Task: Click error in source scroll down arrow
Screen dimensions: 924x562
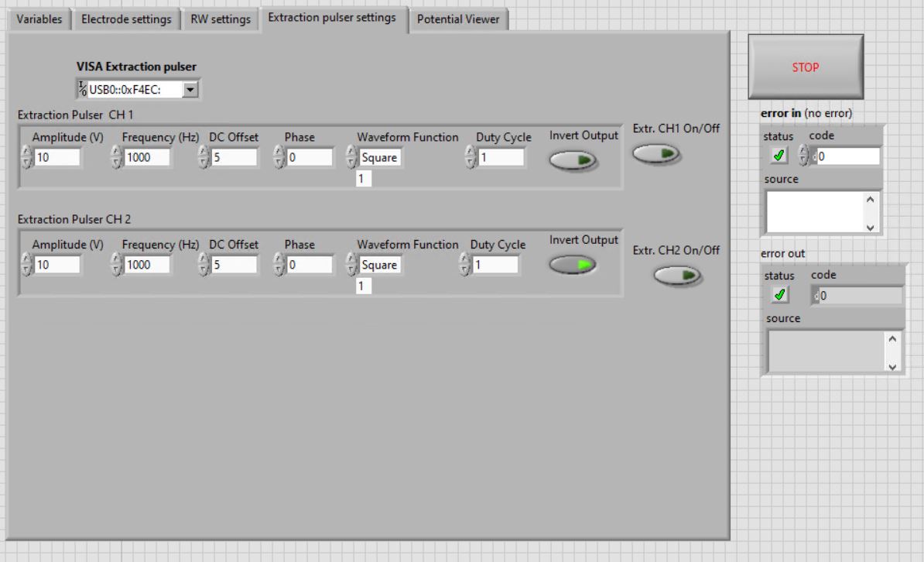Action: click(x=871, y=227)
